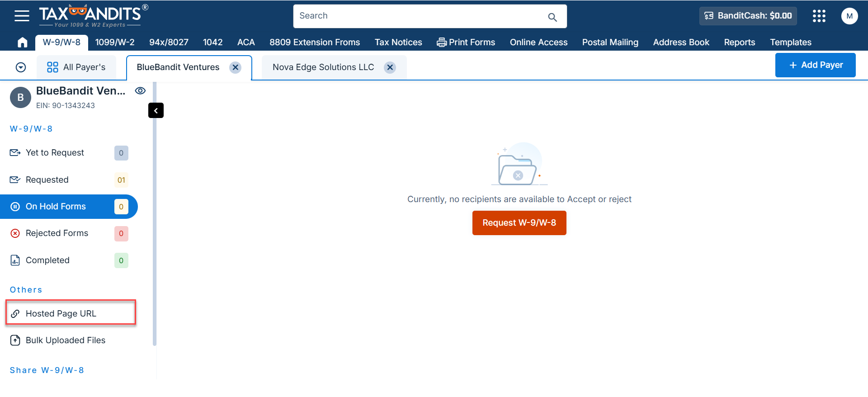This screenshot has height=397, width=868.
Task: Open the Reports menu
Action: (x=739, y=43)
